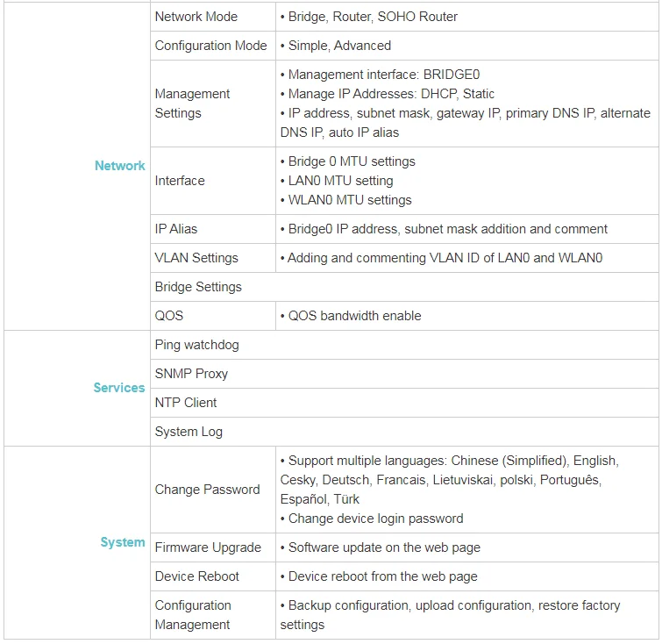The image size is (662, 644).
Task: Select the Ping watchdog row
Action: (x=404, y=345)
